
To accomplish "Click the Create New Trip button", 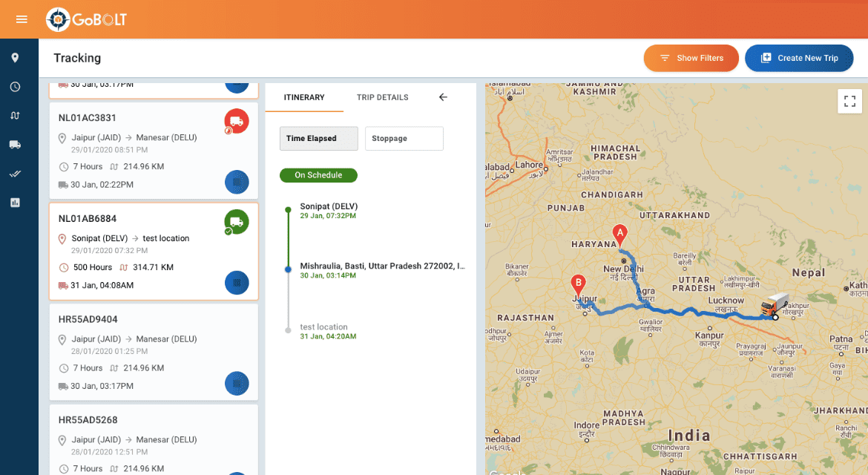I will (799, 58).
